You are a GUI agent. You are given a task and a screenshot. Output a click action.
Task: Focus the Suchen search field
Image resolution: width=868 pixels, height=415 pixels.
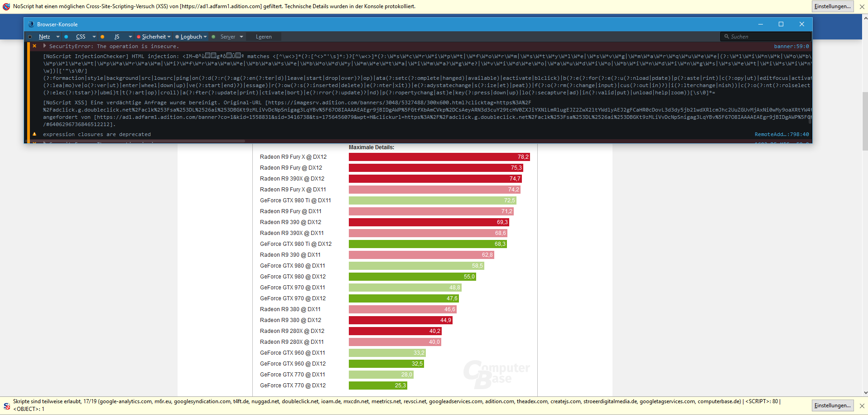(x=765, y=37)
